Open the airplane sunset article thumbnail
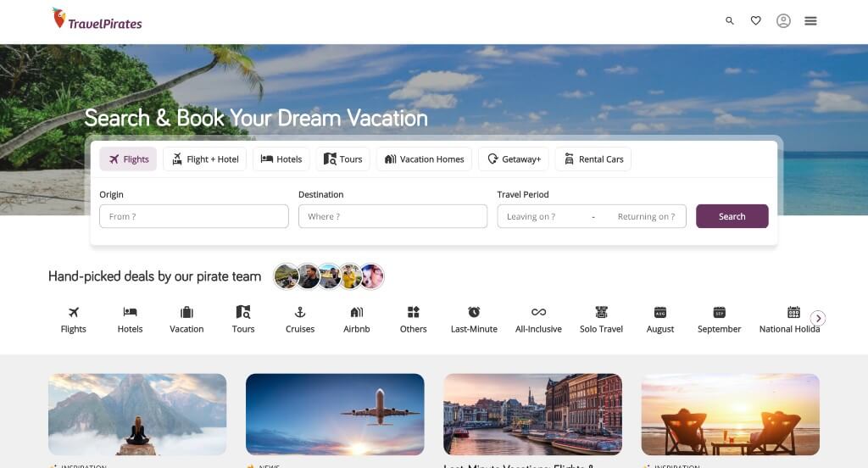The image size is (868, 468). (335, 415)
